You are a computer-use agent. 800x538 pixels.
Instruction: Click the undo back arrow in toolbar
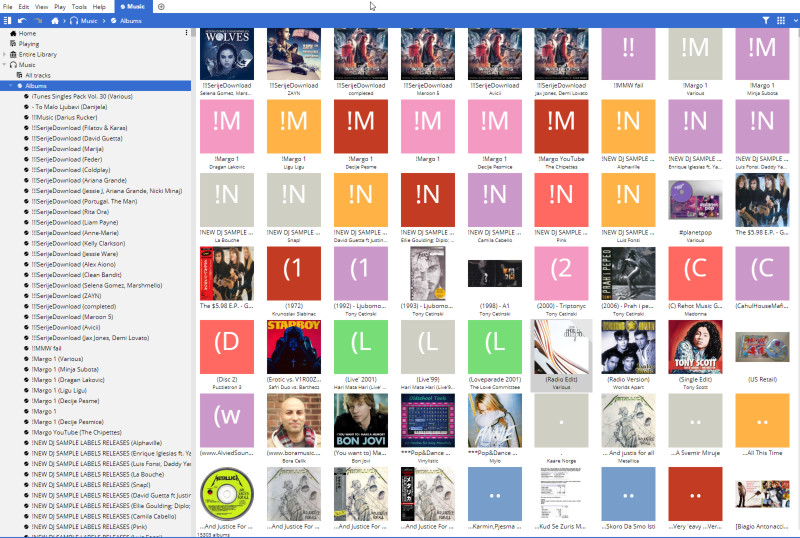[21, 20]
